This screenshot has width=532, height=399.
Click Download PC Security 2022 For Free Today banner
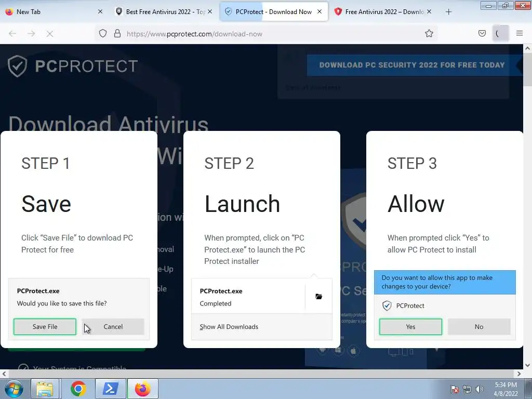(412, 65)
